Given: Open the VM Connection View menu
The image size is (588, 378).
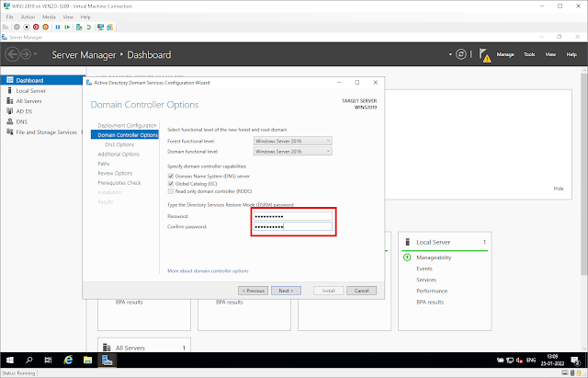Looking at the screenshot, I should pos(68,17).
